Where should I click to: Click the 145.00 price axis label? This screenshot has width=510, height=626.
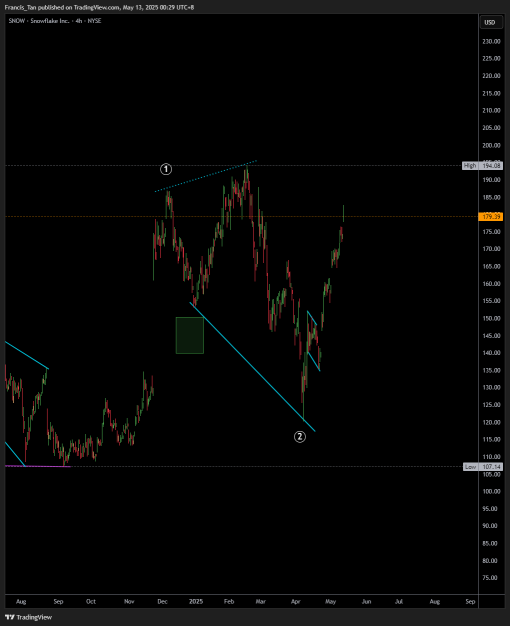coord(492,336)
